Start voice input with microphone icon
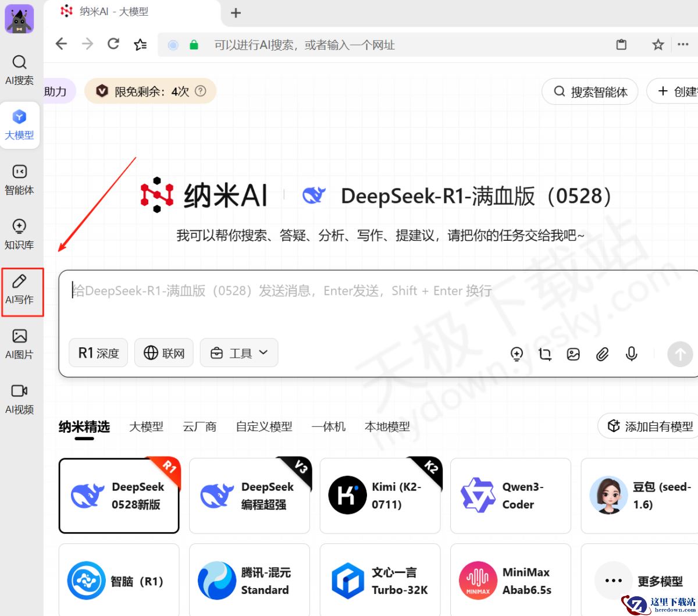The image size is (698, 616). point(631,354)
